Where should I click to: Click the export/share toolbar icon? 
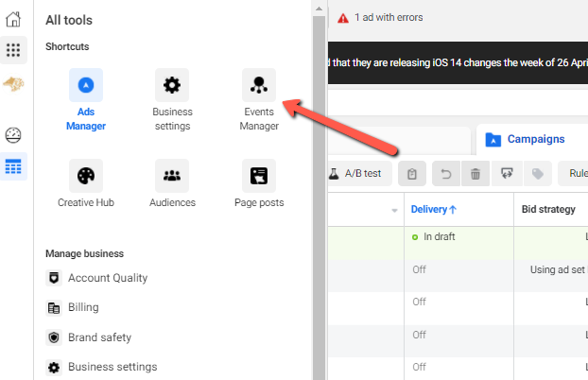coord(507,174)
